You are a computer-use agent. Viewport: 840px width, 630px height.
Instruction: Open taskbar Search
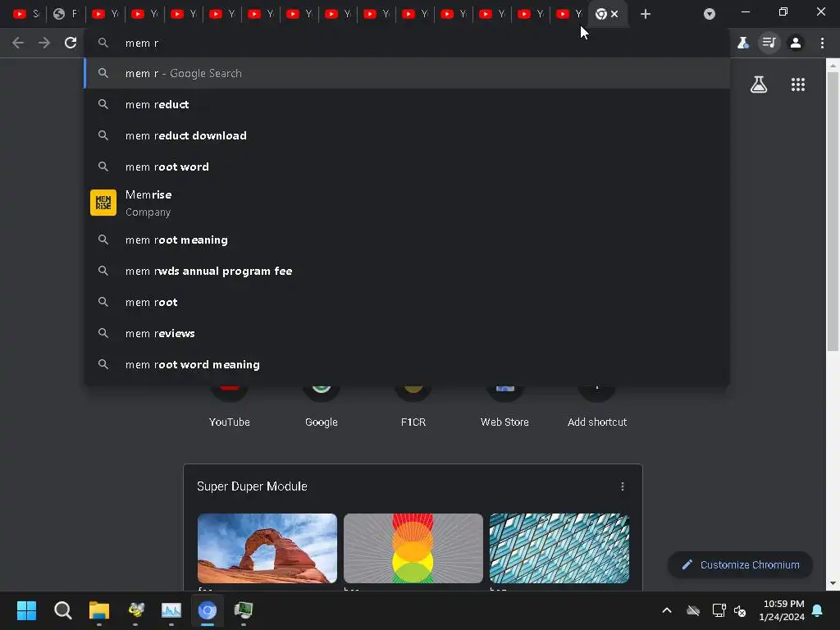pyautogui.click(x=62, y=610)
